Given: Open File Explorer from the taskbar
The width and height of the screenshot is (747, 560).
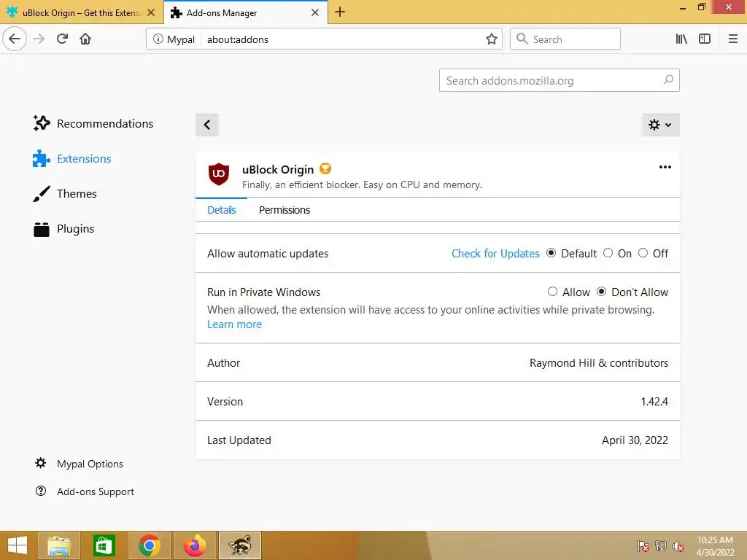Looking at the screenshot, I should click(59, 545).
